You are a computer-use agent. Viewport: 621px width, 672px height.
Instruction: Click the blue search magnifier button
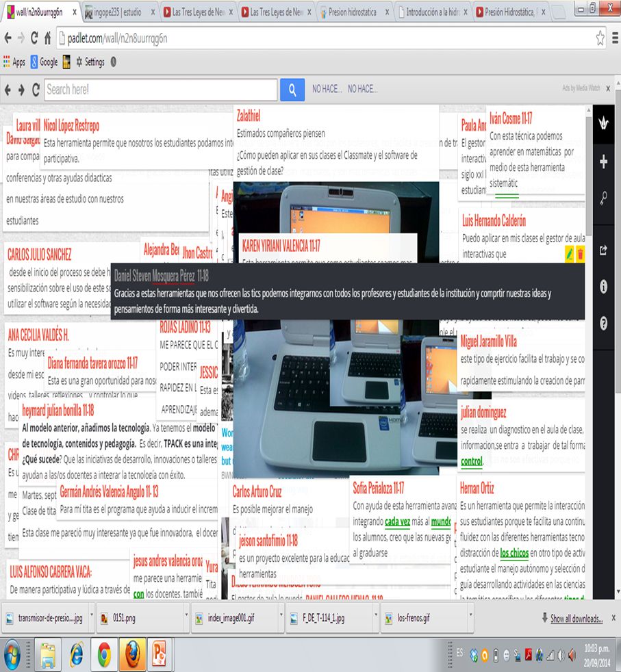pyautogui.click(x=292, y=90)
